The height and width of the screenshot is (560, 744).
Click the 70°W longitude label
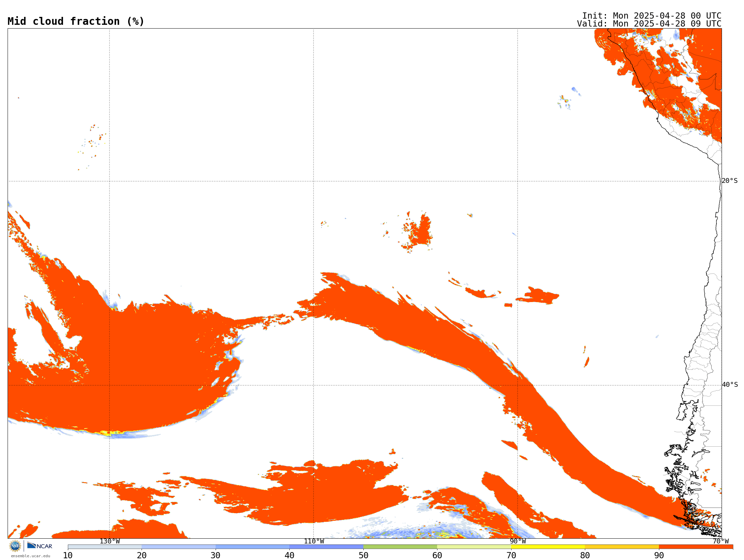coord(721,541)
